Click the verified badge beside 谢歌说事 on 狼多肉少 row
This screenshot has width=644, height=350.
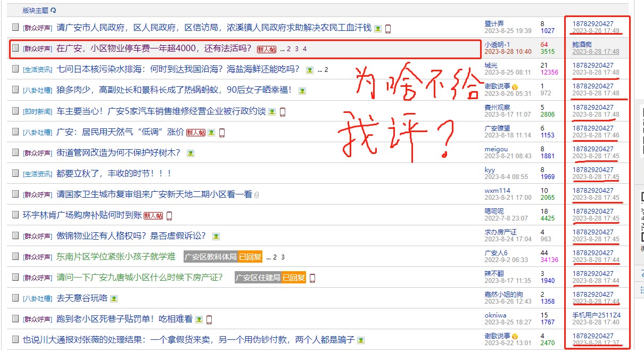click(x=515, y=87)
